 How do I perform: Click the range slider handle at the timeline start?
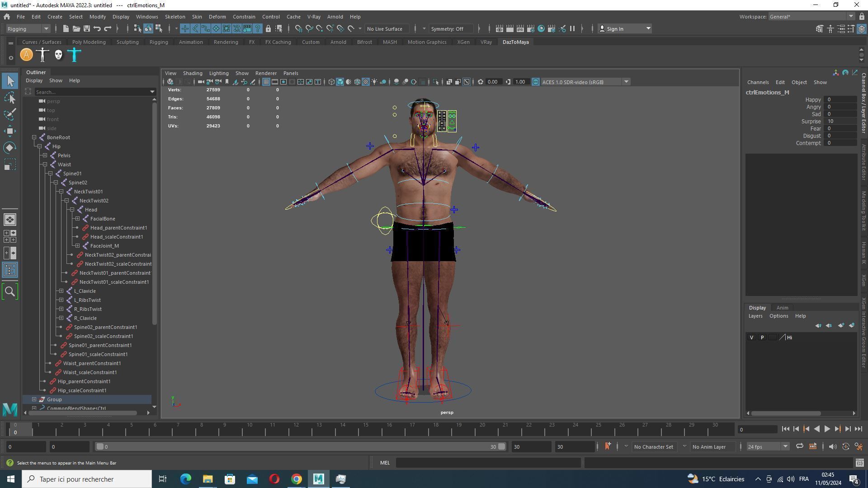pyautogui.click(x=100, y=446)
